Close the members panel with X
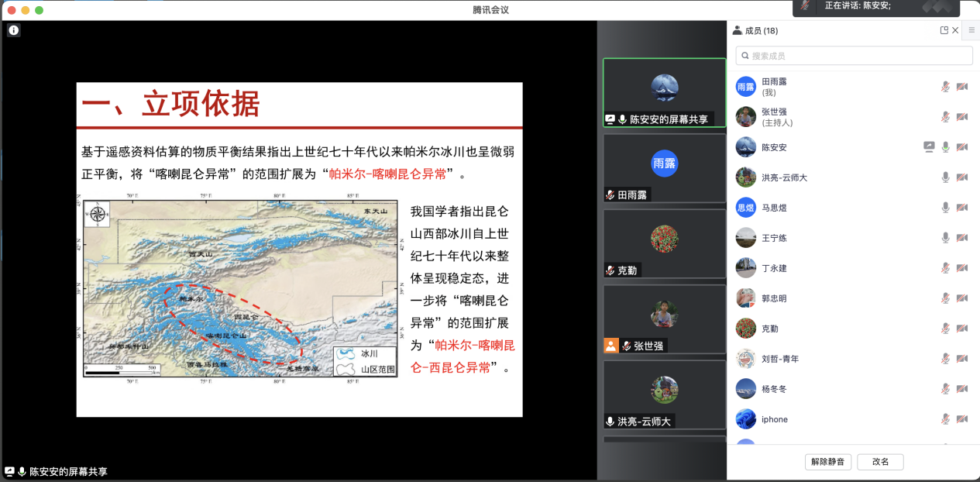The image size is (980, 482). 955,30
